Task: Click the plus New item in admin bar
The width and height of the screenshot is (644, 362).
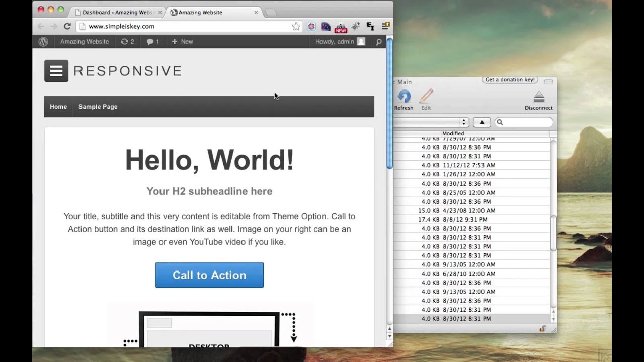Action: 182,42
